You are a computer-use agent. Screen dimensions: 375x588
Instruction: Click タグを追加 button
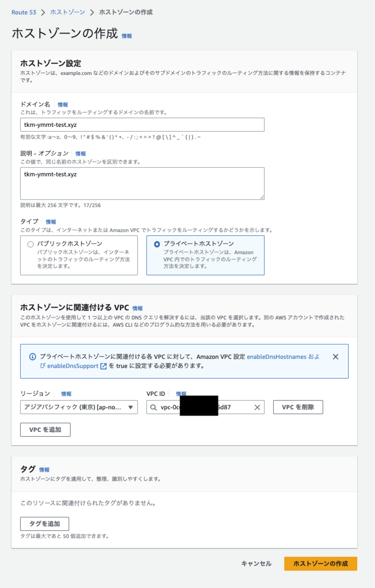(x=45, y=524)
